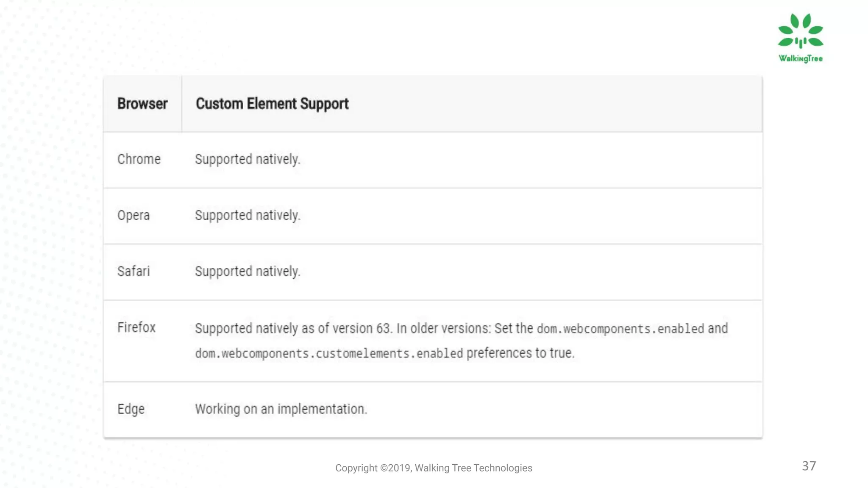Click slide number 37

[809, 466]
